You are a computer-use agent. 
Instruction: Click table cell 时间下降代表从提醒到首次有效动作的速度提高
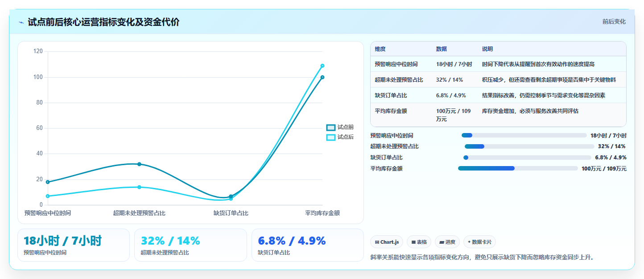[538, 64]
